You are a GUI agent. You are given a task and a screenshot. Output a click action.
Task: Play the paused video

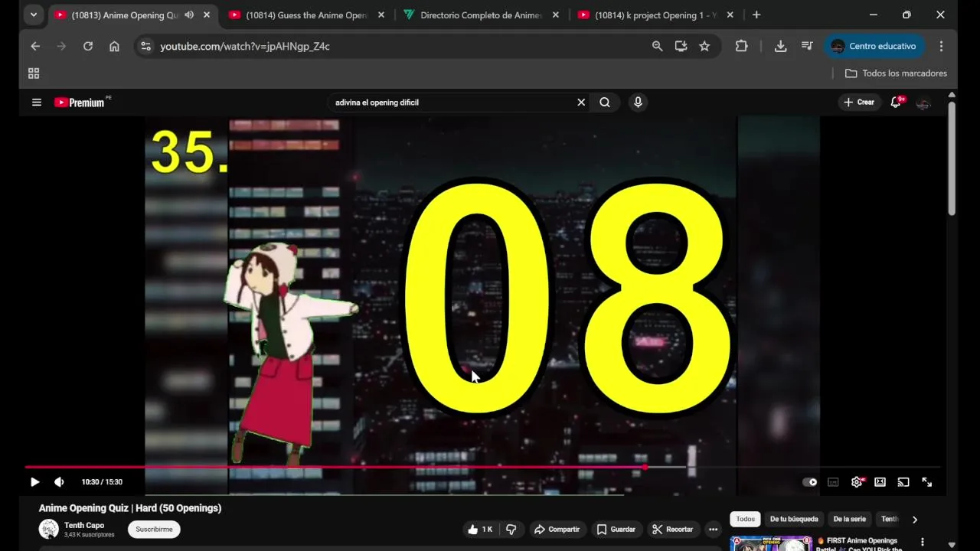click(34, 482)
